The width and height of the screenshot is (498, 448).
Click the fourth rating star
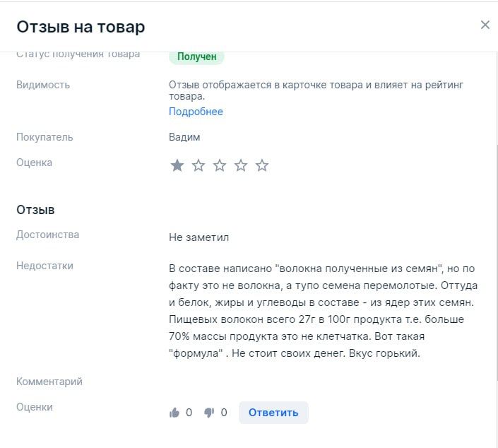click(x=241, y=165)
